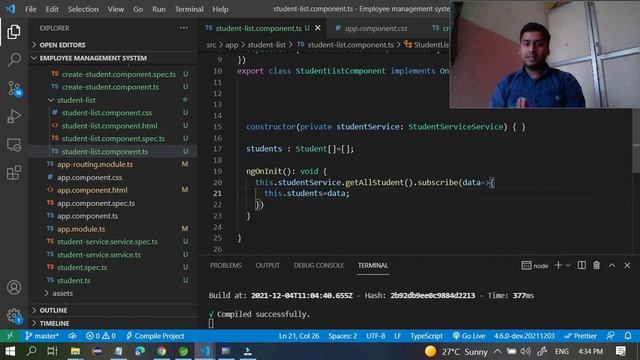640x360 pixels.
Task: Switch to the DEBUG CONSOLE tab
Action: [319, 265]
